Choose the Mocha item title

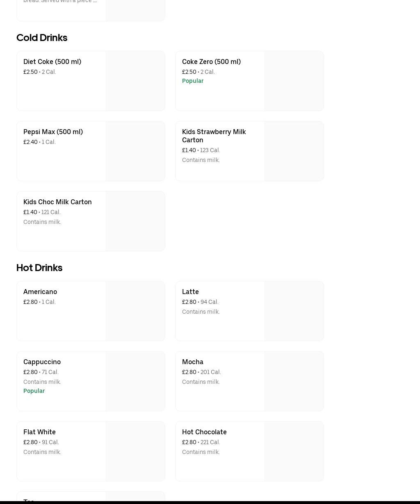click(192, 362)
